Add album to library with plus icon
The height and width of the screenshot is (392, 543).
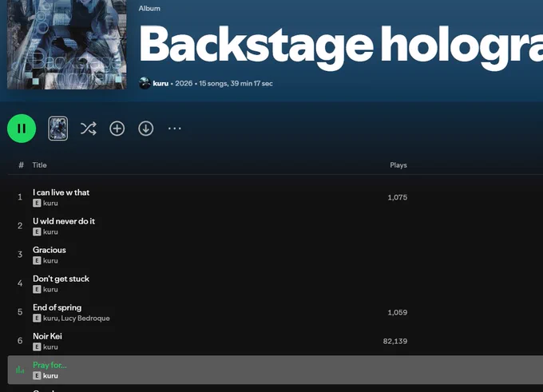(117, 129)
